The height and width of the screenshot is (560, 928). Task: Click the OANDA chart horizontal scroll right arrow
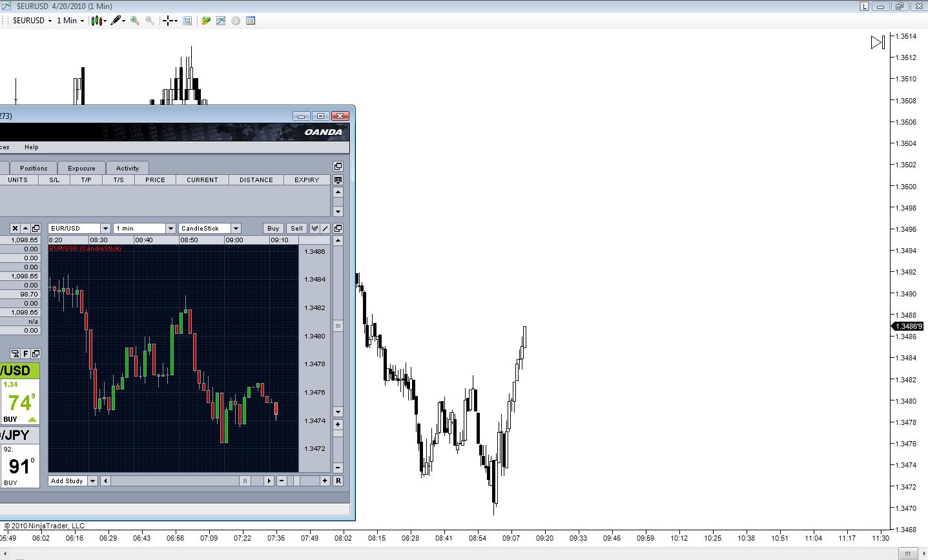click(269, 481)
